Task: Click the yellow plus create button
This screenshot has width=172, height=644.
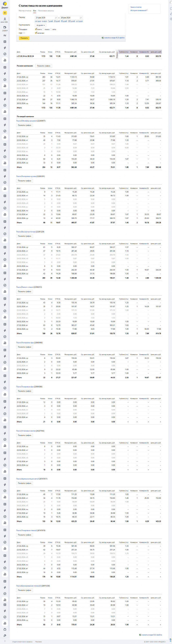Action: (x=5, y=13)
